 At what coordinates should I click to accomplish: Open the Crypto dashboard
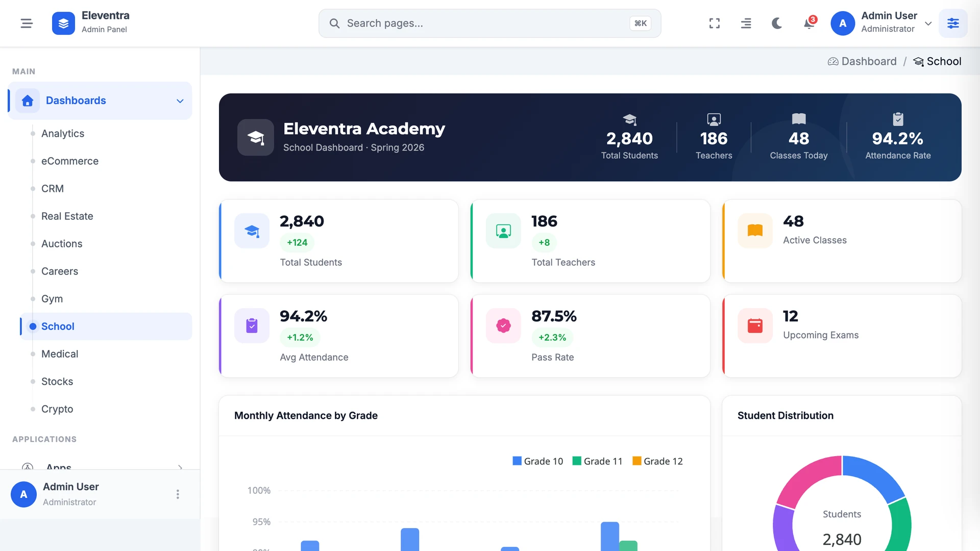click(x=57, y=409)
